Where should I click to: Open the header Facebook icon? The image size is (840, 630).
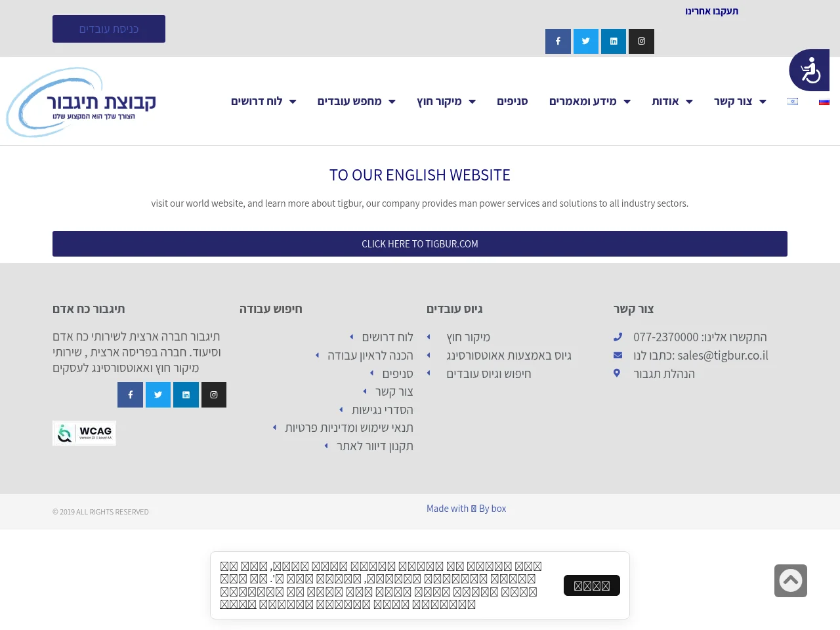(558, 41)
